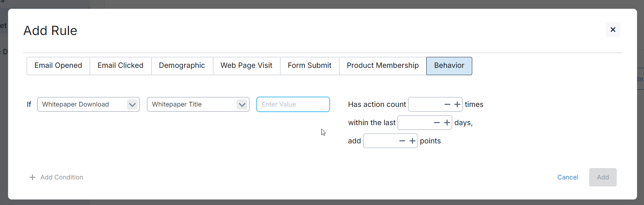
Task: Increase points value with plus icon
Action: click(x=412, y=141)
